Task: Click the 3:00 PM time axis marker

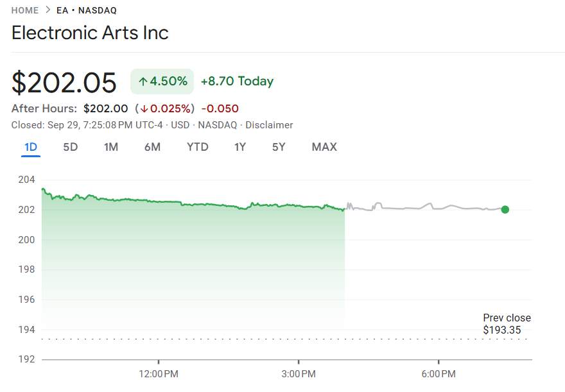Action: click(x=299, y=373)
